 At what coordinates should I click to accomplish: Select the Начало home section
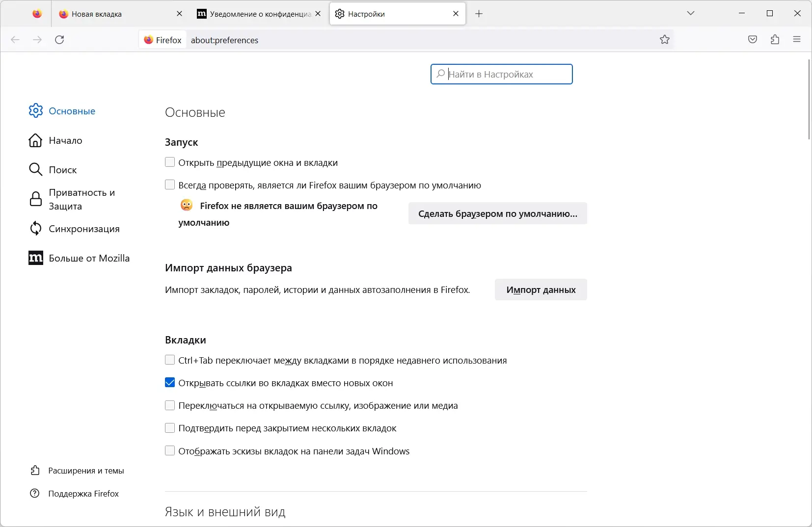[65, 140]
